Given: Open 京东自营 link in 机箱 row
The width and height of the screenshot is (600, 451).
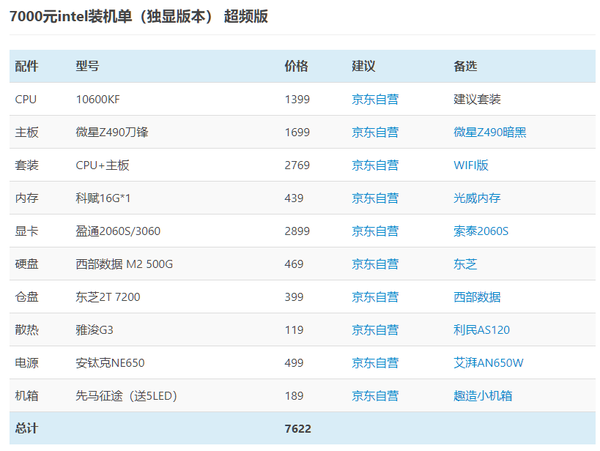Looking at the screenshot, I should (x=375, y=396).
